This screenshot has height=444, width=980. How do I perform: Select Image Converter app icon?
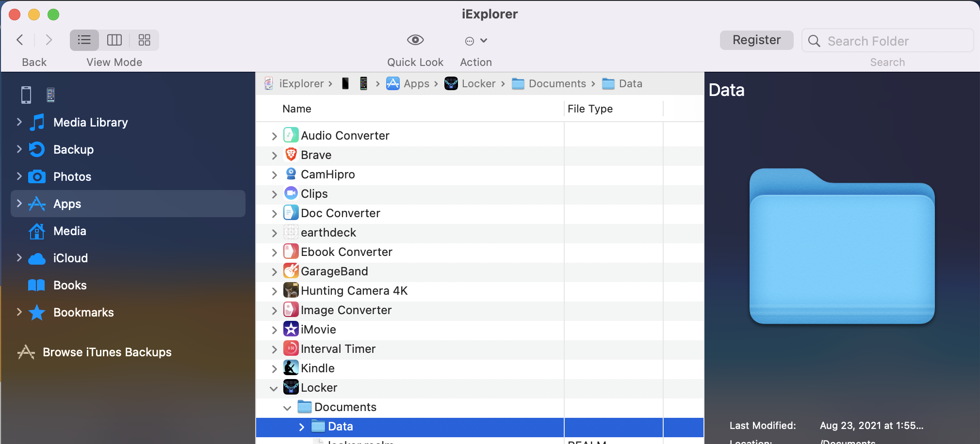pos(291,310)
